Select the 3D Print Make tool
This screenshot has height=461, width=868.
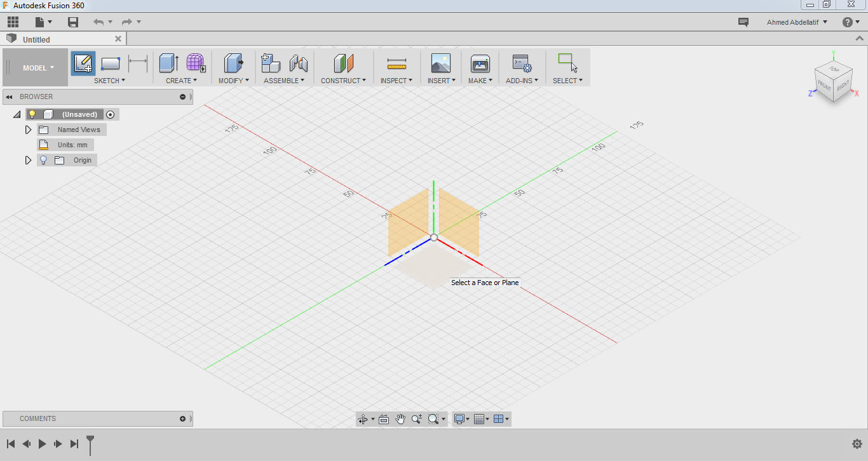pos(480,63)
